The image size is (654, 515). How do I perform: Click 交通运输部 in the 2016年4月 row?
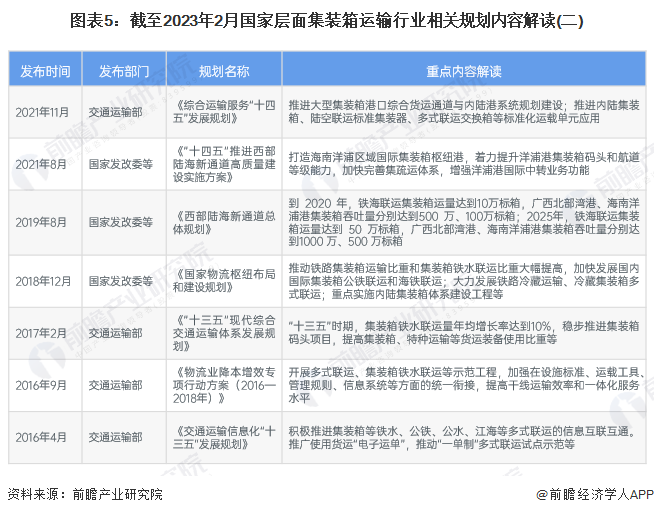pos(116,437)
